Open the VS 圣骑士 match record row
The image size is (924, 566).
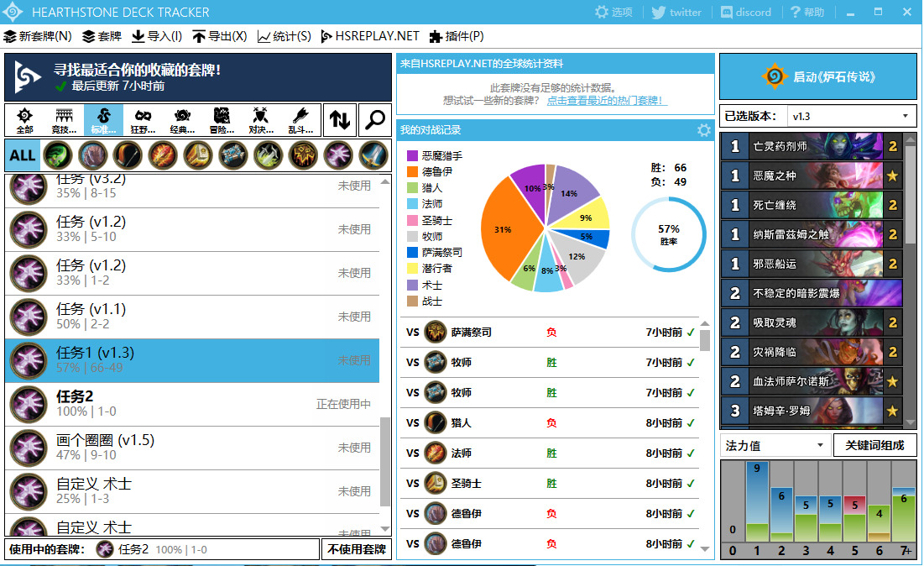click(x=549, y=484)
